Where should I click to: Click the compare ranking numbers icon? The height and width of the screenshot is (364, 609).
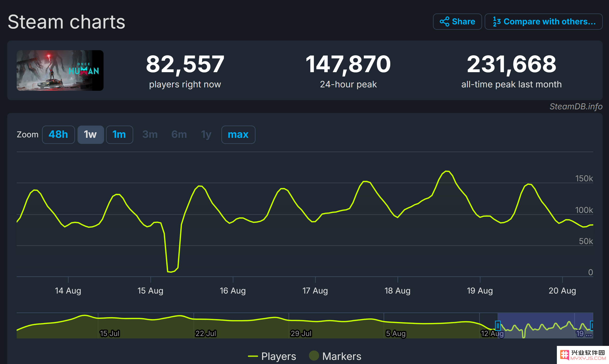(x=497, y=21)
